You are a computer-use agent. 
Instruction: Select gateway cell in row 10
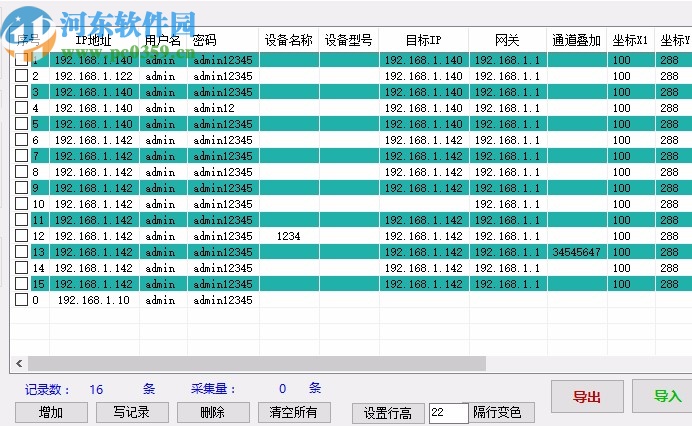coord(508,204)
